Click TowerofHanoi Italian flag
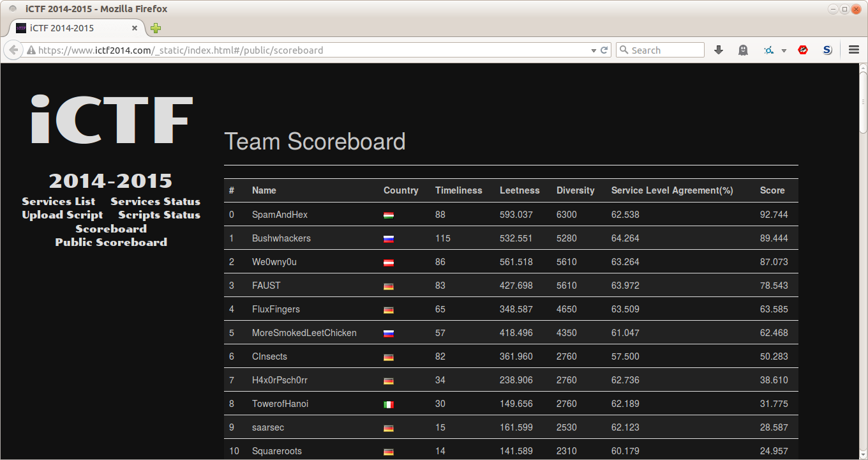The width and height of the screenshot is (868, 460). [389, 404]
